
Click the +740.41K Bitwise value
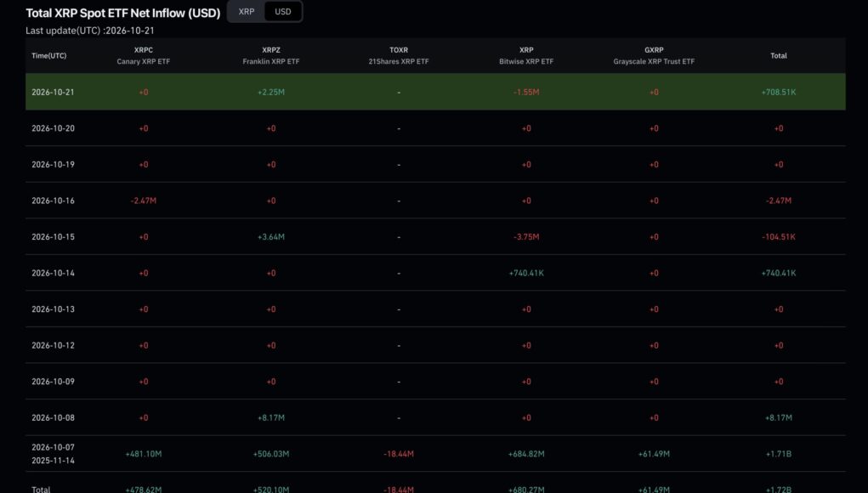click(526, 273)
